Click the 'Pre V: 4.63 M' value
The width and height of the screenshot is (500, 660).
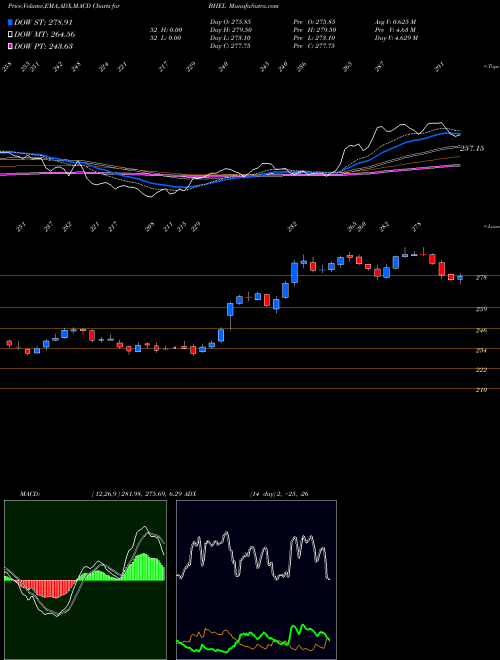(395, 30)
